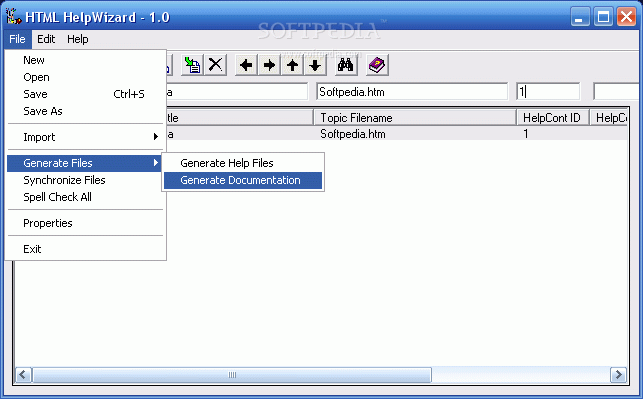Select Synchronize Files menu entry
The width and height of the screenshot is (643, 399).
[85, 180]
